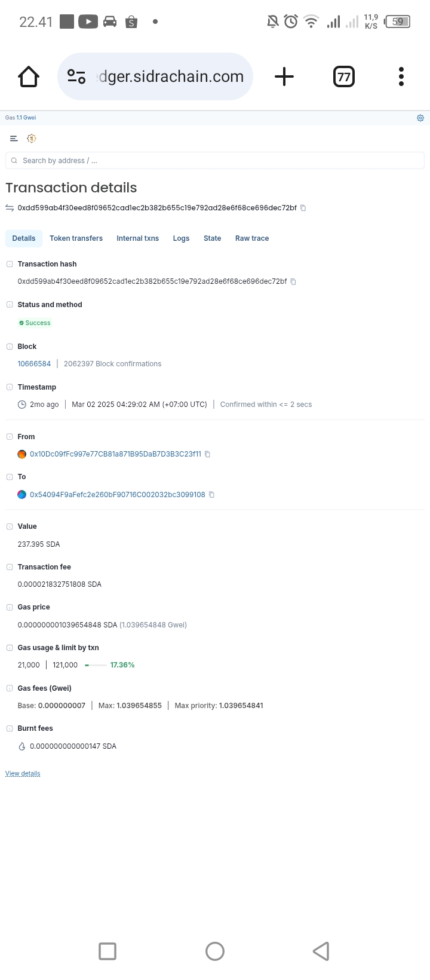Open a new browser tab
The width and height of the screenshot is (430, 980).
pos(284,76)
